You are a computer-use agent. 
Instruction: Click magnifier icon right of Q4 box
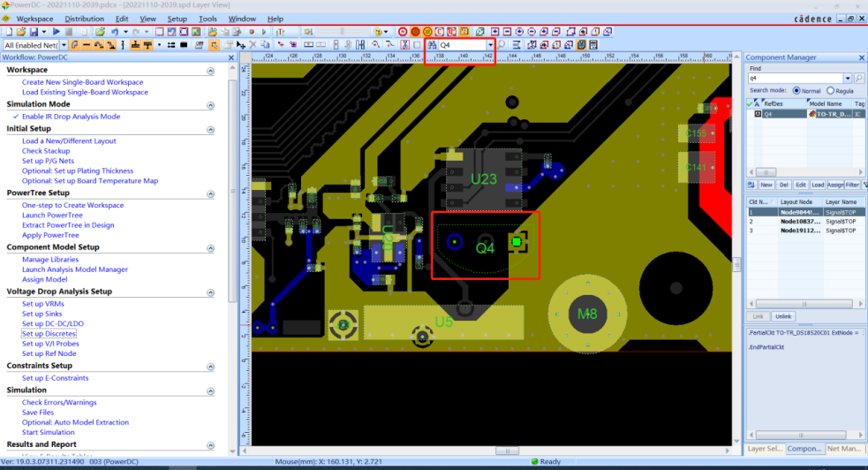(501, 45)
